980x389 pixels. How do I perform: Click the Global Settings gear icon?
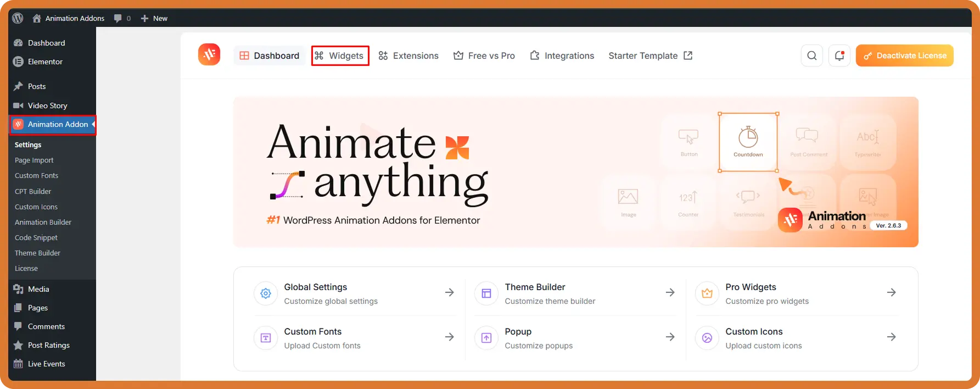point(266,293)
